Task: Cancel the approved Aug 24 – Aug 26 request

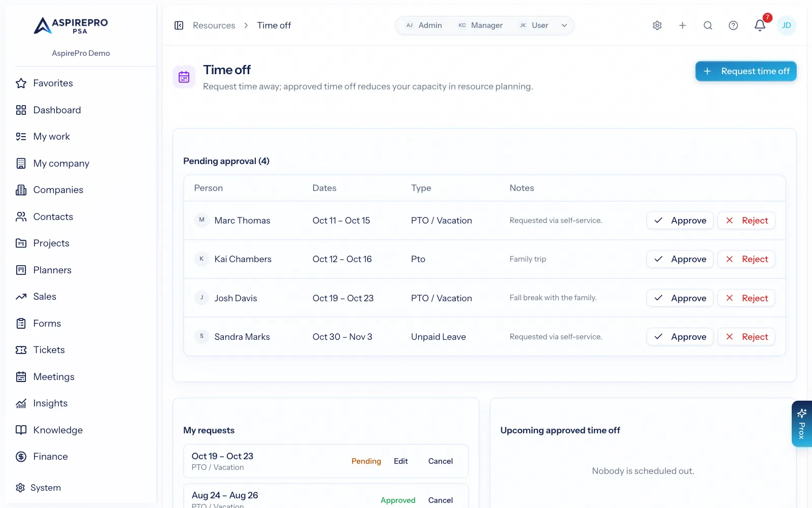Action: 441,500
